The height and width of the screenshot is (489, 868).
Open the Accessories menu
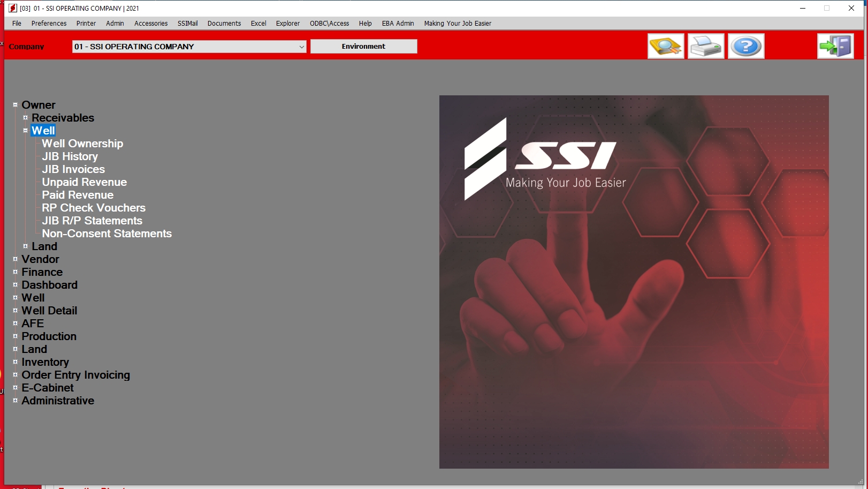[x=151, y=24]
